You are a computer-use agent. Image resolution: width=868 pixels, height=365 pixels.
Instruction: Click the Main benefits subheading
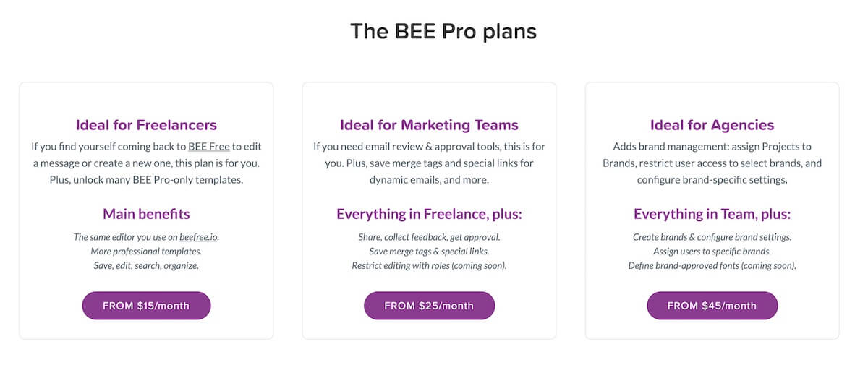click(x=146, y=214)
